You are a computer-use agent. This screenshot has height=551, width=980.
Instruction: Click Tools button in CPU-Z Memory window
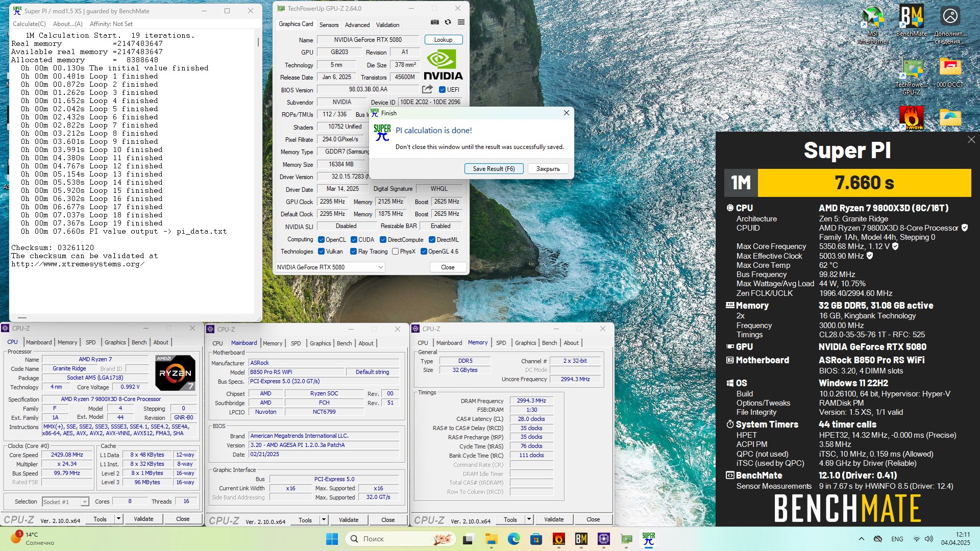click(x=510, y=519)
